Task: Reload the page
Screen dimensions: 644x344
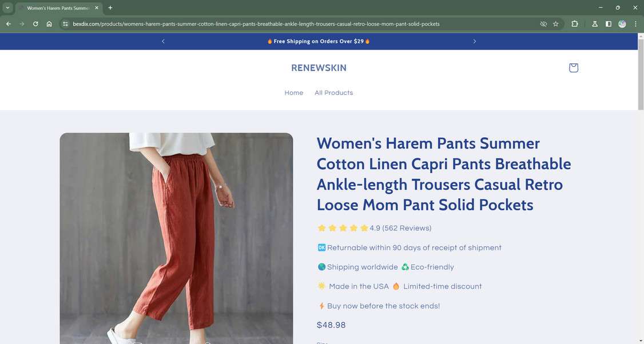Action: click(35, 24)
